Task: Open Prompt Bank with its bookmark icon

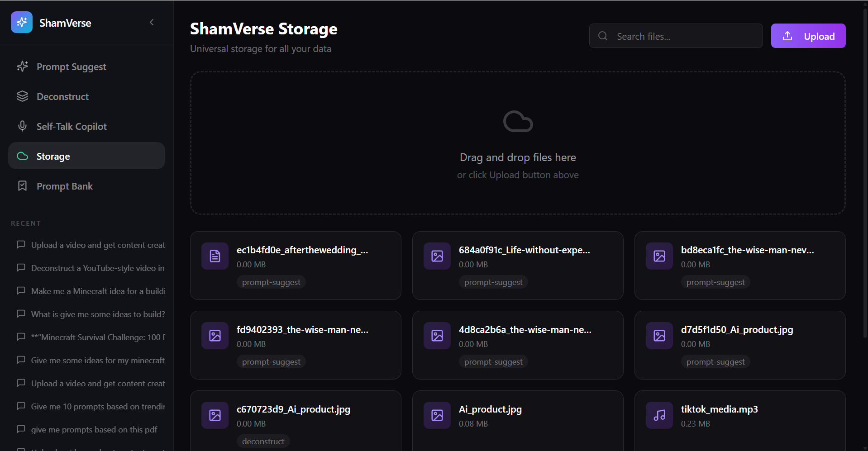Action: click(23, 185)
